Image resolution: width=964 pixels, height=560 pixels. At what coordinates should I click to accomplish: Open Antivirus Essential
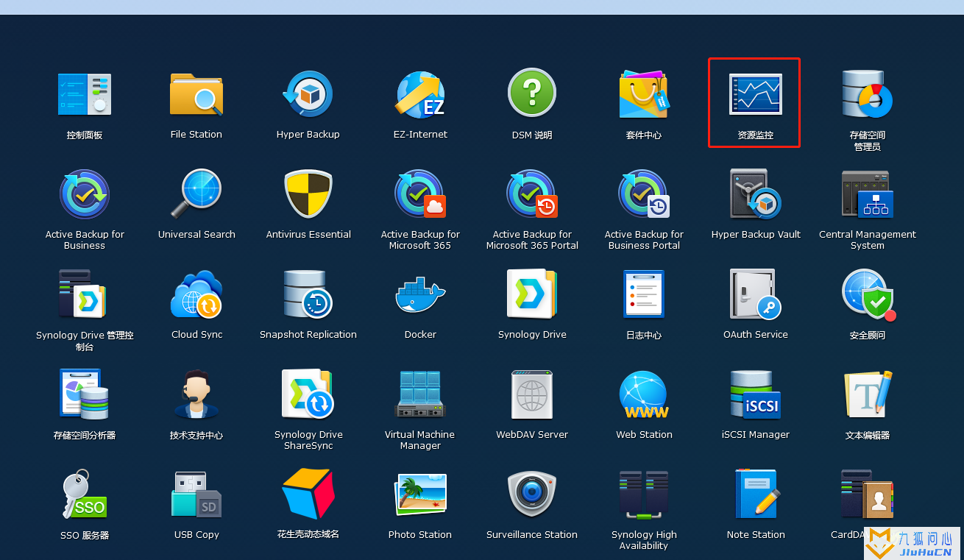pos(308,194)
